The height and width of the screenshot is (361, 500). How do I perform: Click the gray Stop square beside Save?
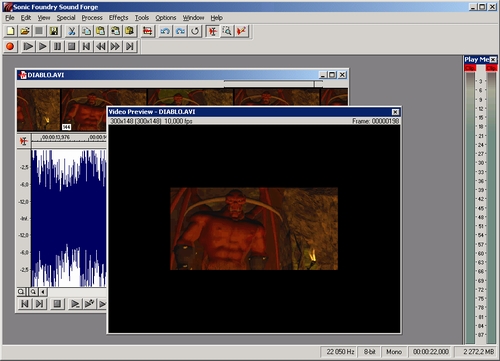(39, 31)
